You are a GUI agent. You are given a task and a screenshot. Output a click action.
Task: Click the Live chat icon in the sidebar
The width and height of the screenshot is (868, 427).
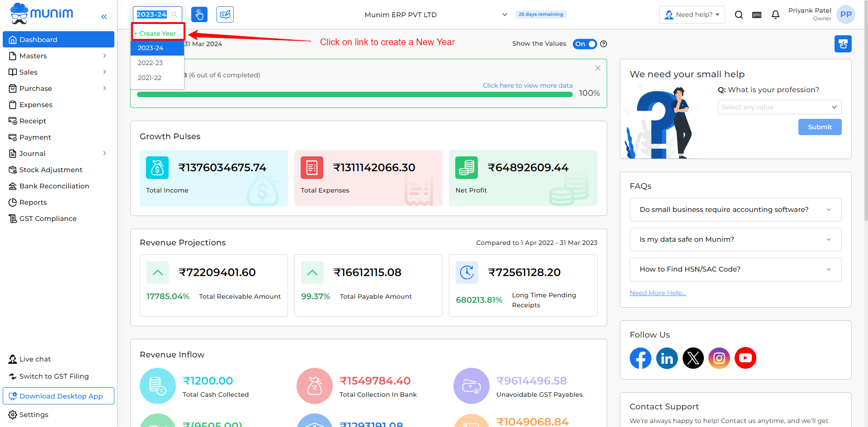coord(12,359)
